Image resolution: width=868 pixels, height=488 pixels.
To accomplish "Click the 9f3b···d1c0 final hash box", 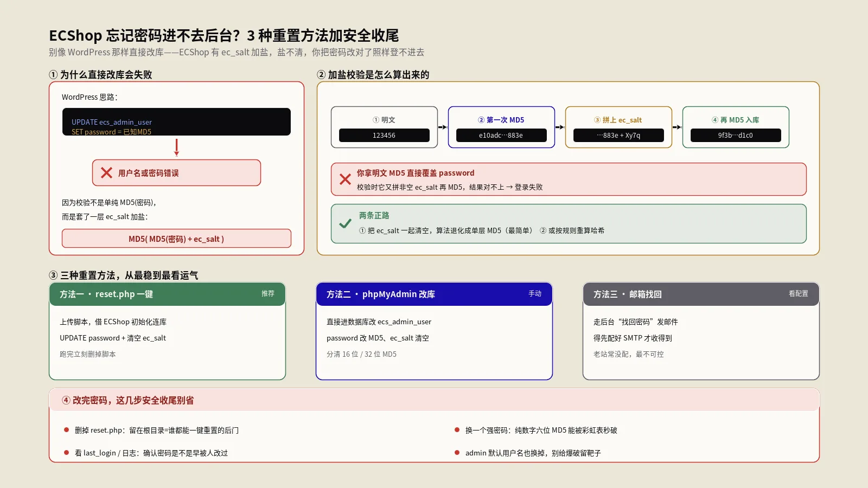I will 736,135.
